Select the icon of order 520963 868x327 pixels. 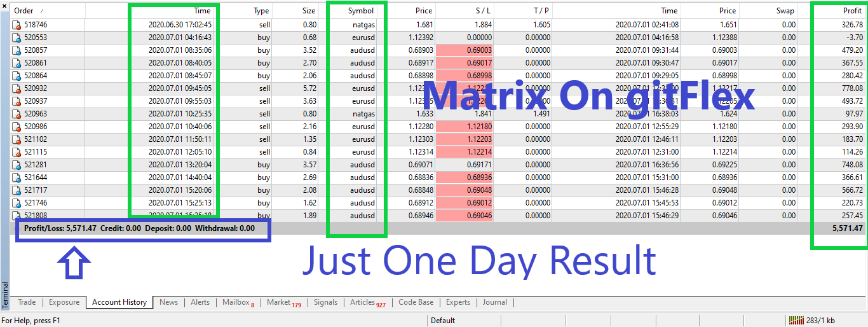point(17,114)
